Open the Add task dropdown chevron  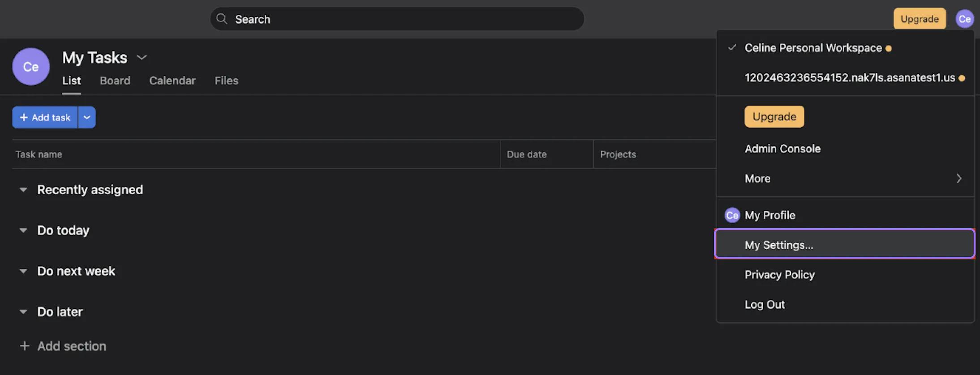click(x=86, y=117)
